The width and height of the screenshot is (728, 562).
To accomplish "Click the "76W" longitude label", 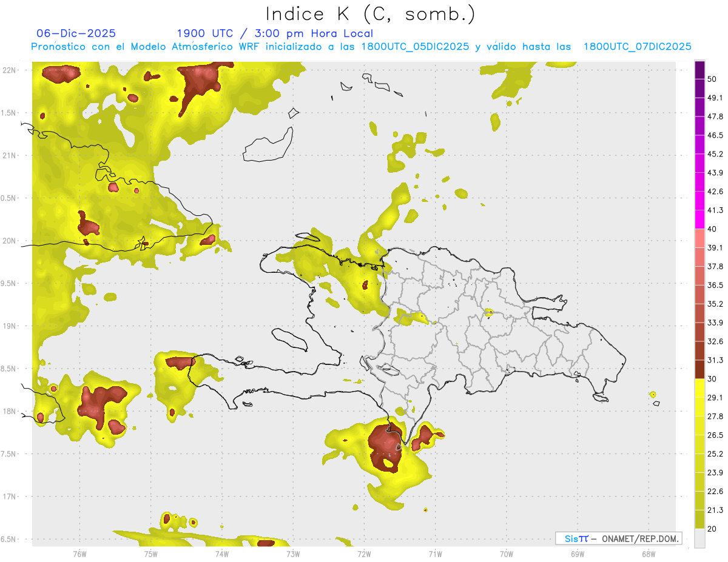I will pyautogui.click(x=79, y=553).
